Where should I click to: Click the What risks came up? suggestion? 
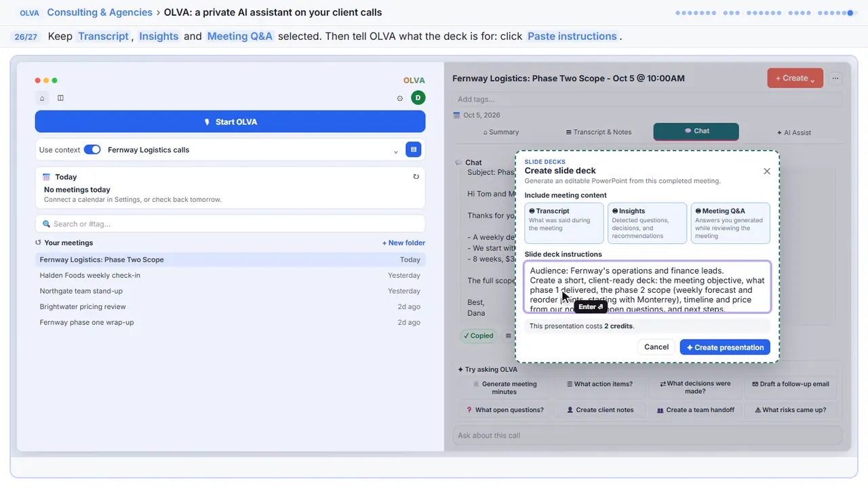tap(791, 409)
